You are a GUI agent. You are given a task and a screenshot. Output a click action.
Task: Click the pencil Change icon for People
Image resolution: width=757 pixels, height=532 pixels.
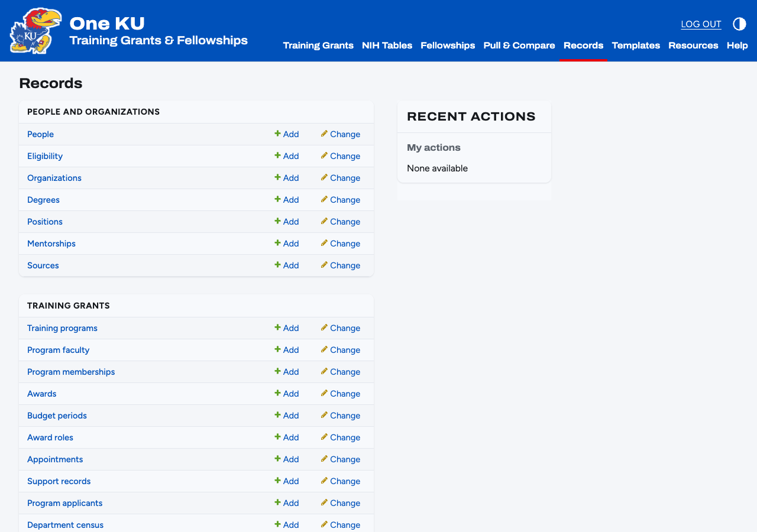[324, 134]
